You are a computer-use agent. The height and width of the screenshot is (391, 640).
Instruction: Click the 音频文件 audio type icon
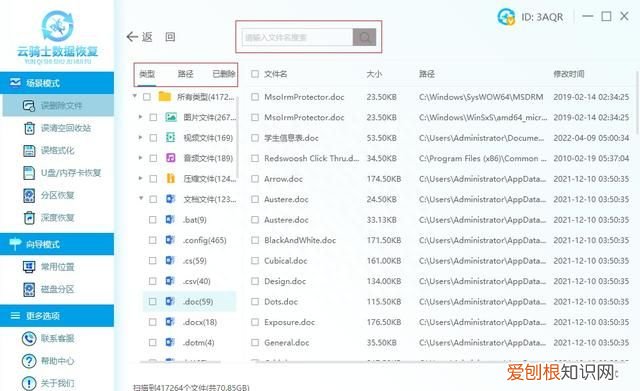(171, 158)
